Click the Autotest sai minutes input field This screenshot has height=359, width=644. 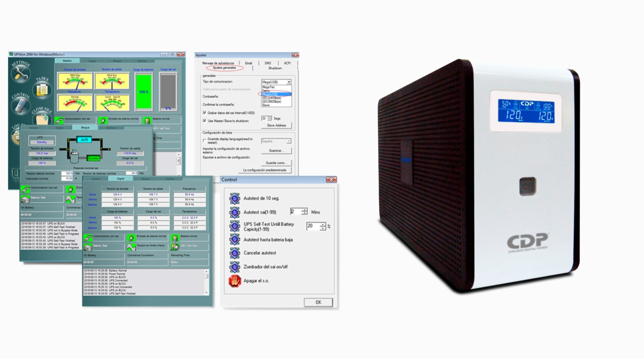[296, 211]
